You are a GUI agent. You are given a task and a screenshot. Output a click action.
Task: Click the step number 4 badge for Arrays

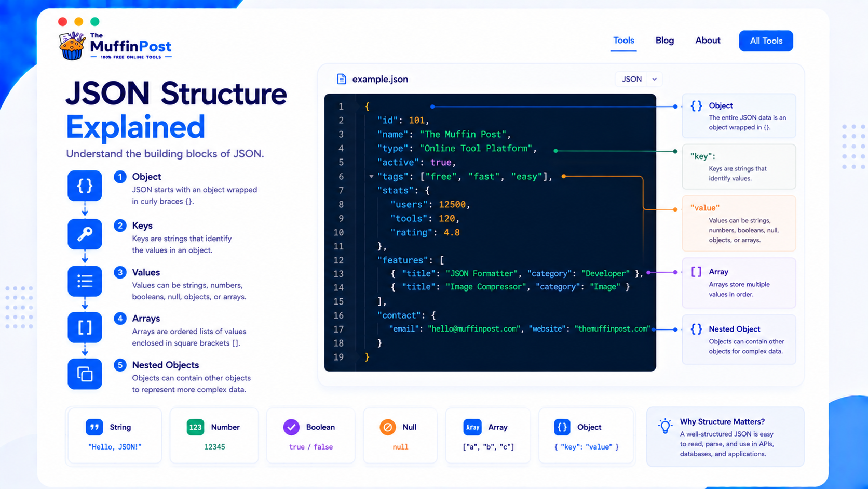point(120,319)
